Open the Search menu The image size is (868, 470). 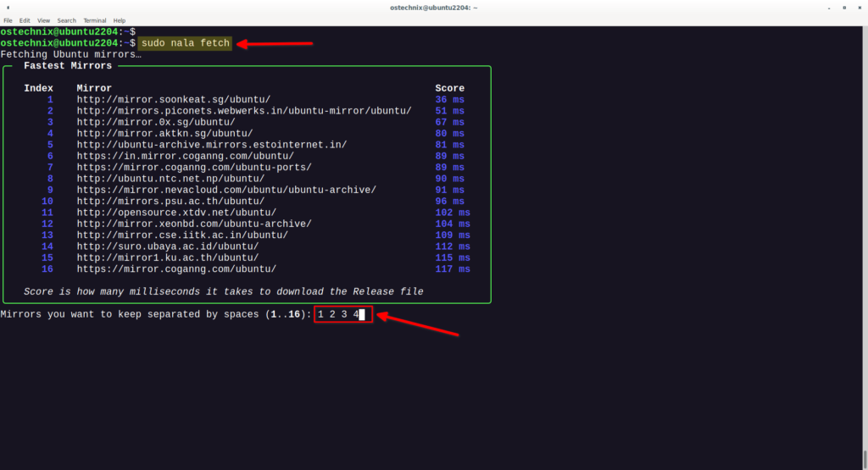pos(66,20)
